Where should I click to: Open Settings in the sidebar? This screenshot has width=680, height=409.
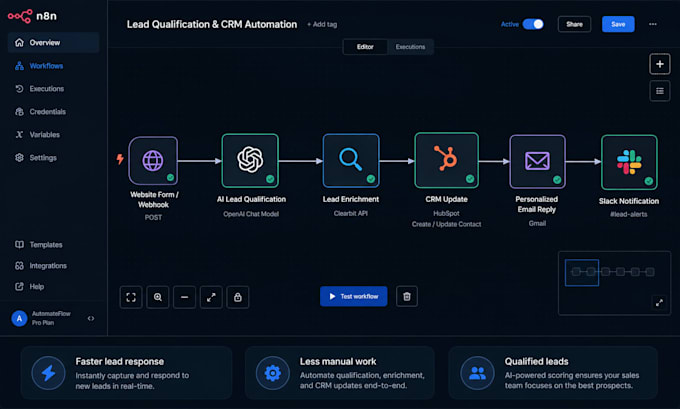tap(36, 158)
